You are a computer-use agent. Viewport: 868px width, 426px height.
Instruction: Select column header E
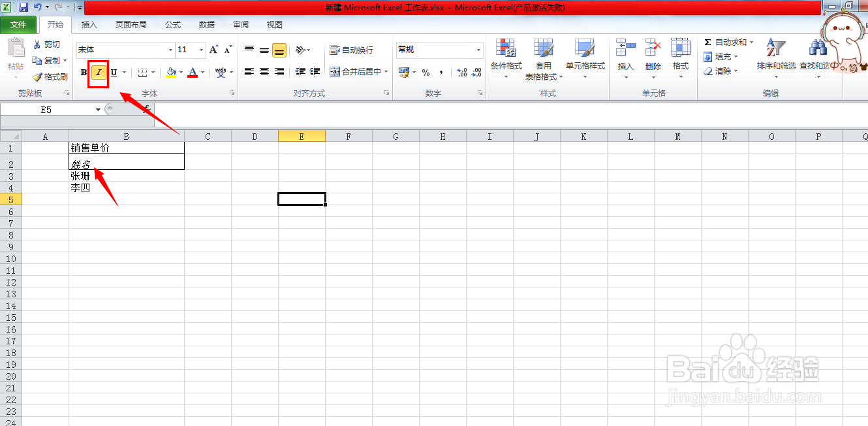click(x=302, y=137)
